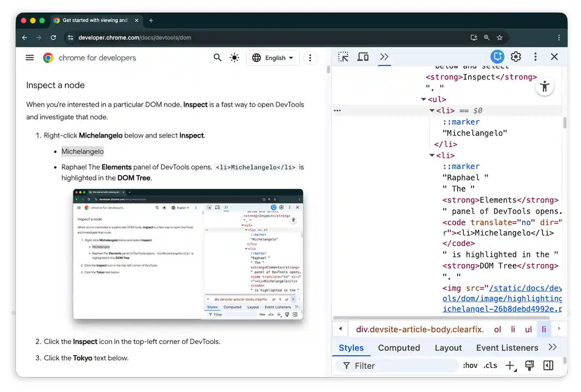The width and height of the screenshot is (581, 392).
Task: Toggle the site's light/dark theme icon
Action: tap(234, 58)
